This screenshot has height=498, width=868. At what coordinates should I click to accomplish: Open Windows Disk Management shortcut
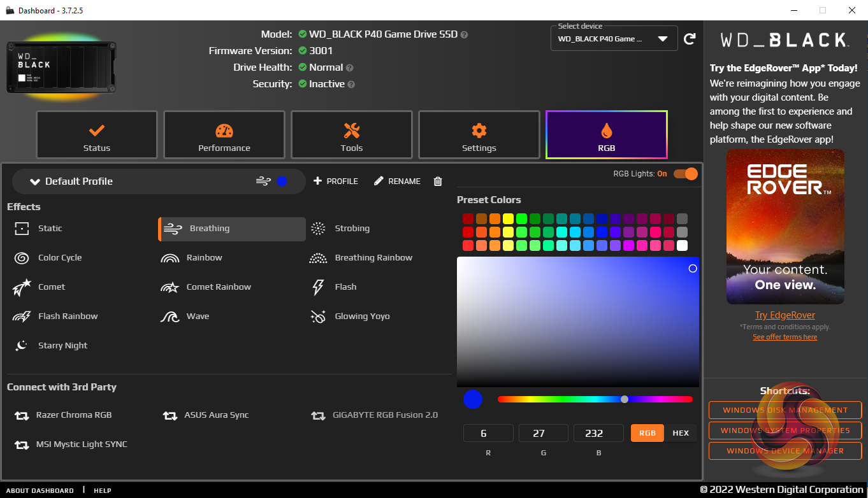coord(785,410)
